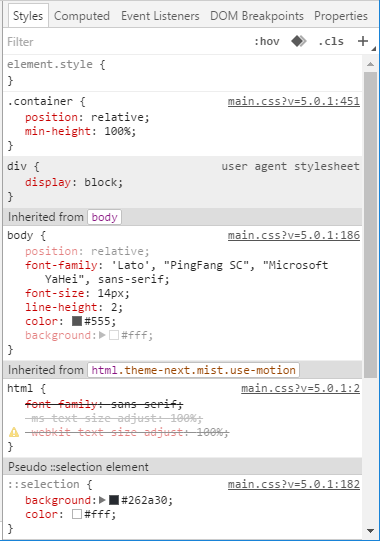Click the font-family property name in body
This screenshot has height=541, width=380.
tap(61, 265)
